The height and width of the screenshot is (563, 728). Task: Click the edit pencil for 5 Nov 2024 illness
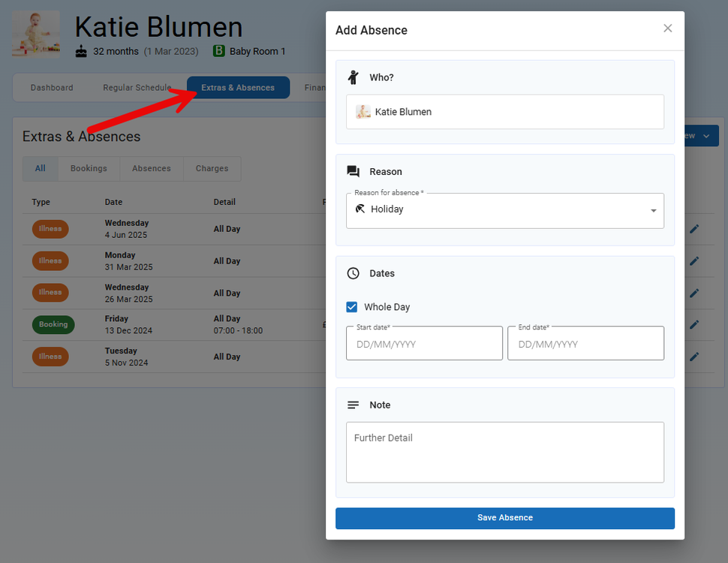click(x=694, y=357)
